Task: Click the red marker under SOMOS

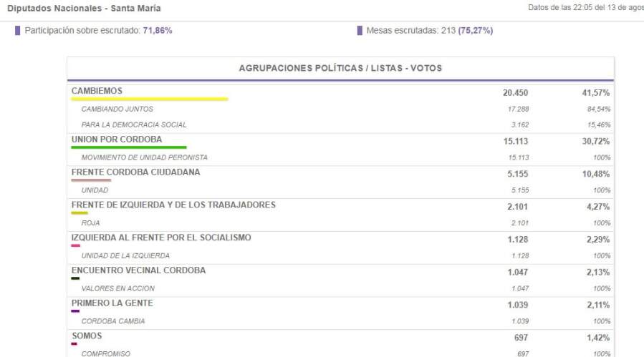Action: 75,344
